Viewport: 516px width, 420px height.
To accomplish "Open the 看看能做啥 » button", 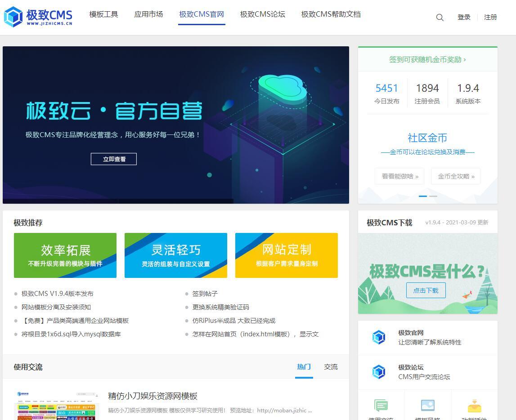I will [x=400, y=176].
